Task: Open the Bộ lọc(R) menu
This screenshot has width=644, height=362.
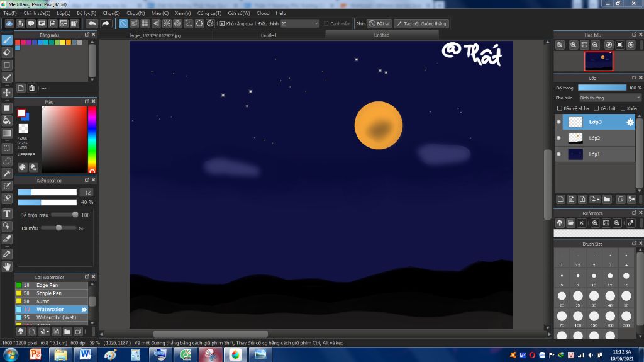Action: coord(86,13)
